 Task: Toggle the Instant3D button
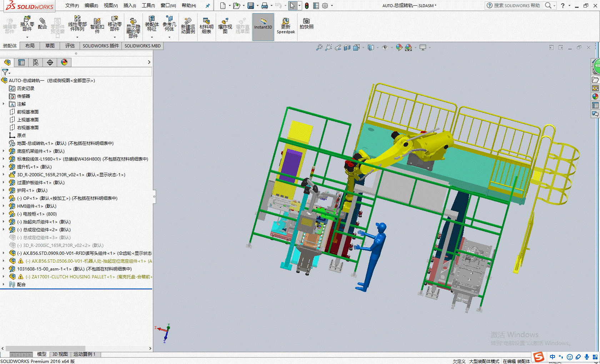tap(263, 27)
